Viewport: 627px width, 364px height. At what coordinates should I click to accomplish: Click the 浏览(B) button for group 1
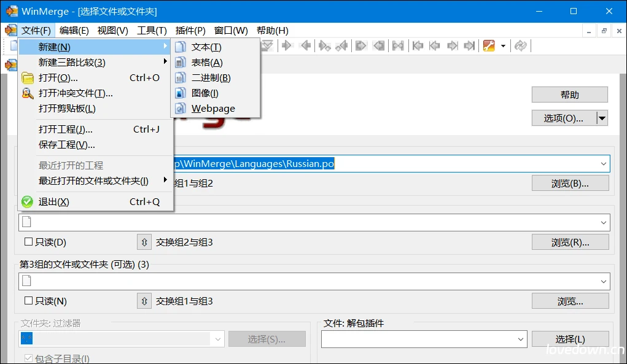tap(569, 182)
